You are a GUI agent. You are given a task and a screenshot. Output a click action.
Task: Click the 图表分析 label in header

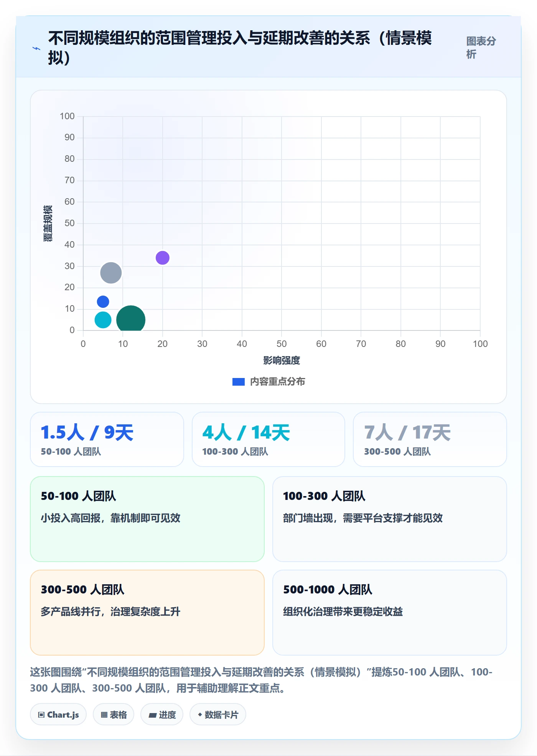[x=481, y=48]
